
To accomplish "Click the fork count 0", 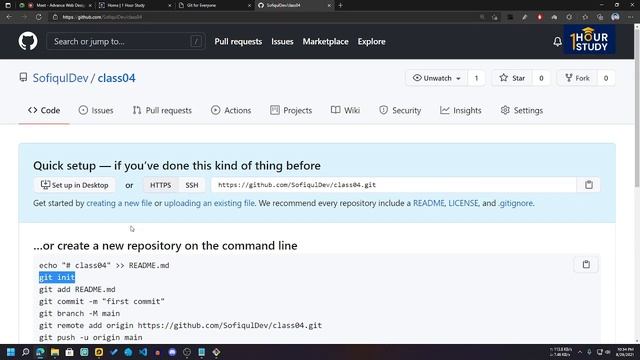I will (x=606, y=78).
